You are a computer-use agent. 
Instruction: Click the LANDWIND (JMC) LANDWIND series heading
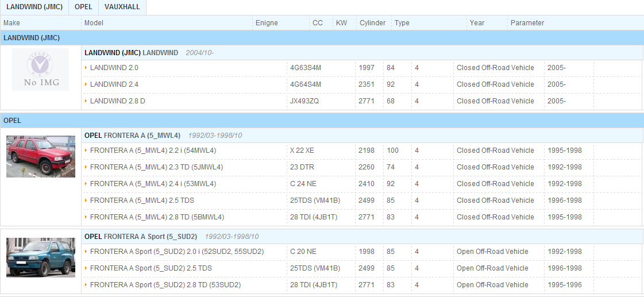click(131, 53)
